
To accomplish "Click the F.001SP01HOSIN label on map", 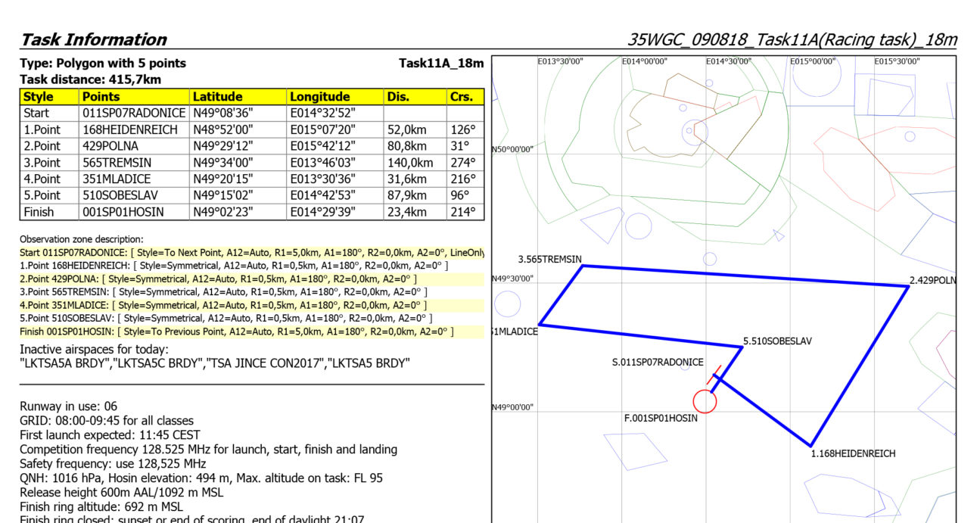I will point(661,418).
